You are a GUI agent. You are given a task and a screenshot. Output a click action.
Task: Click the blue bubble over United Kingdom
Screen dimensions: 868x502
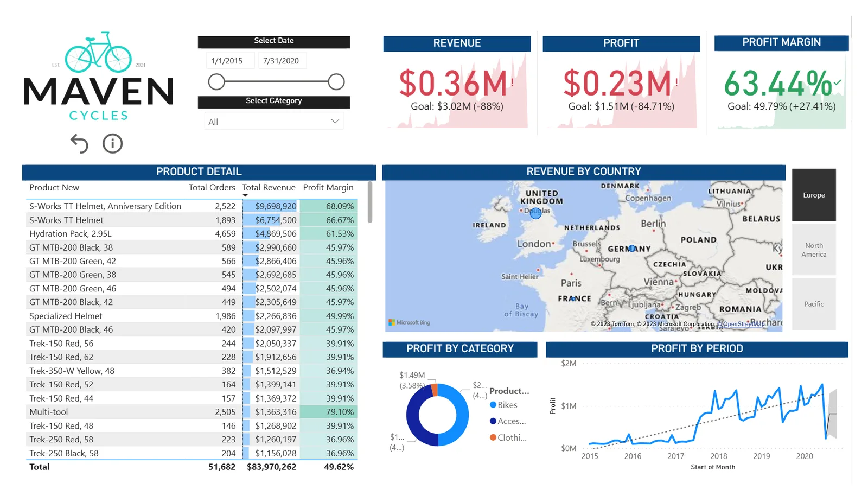[535, 213]
